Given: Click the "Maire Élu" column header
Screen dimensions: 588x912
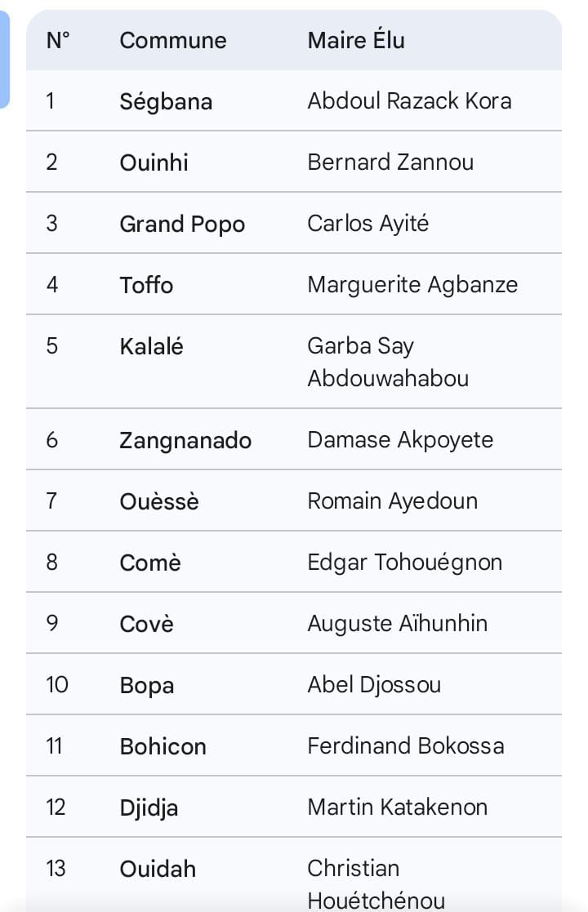Looking at the screenshot, I should [356, 40].
